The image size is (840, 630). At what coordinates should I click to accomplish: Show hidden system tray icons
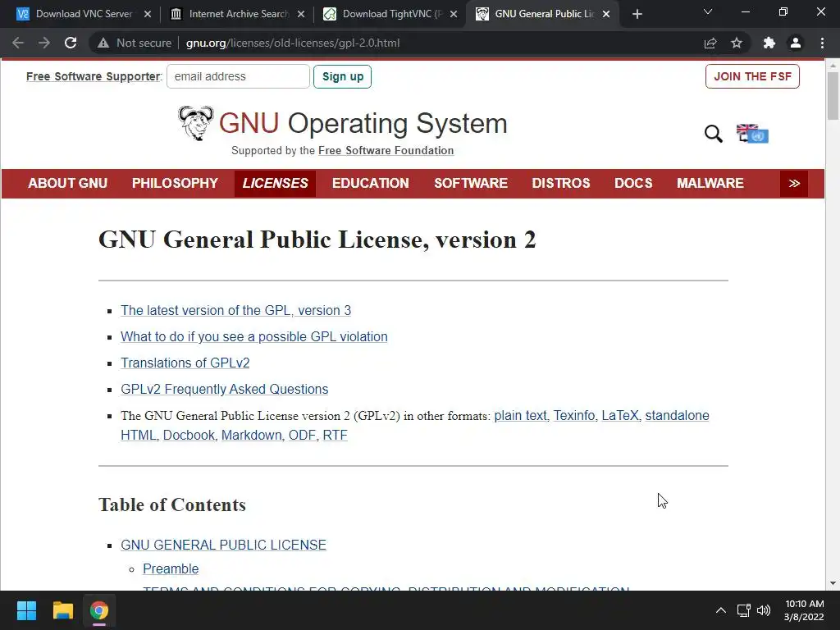tap(721, 610)
